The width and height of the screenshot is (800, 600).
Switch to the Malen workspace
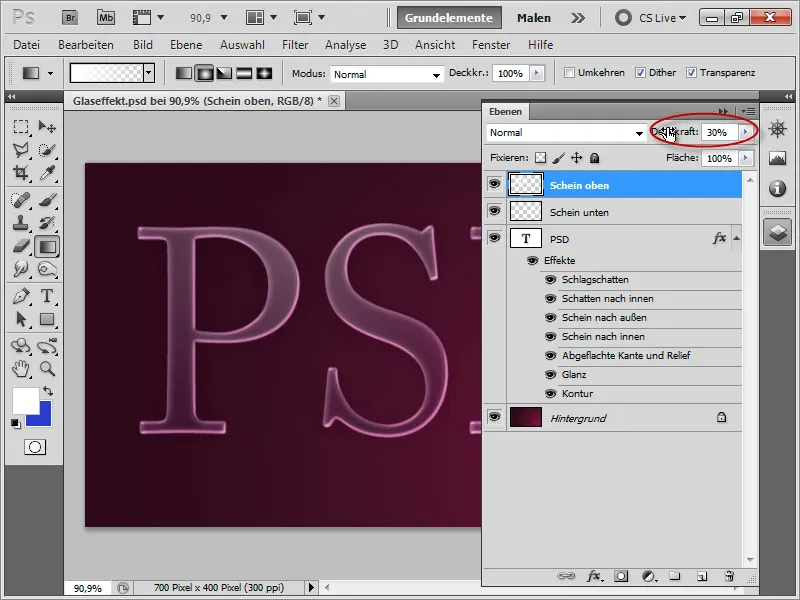click(x=534, y=18)
